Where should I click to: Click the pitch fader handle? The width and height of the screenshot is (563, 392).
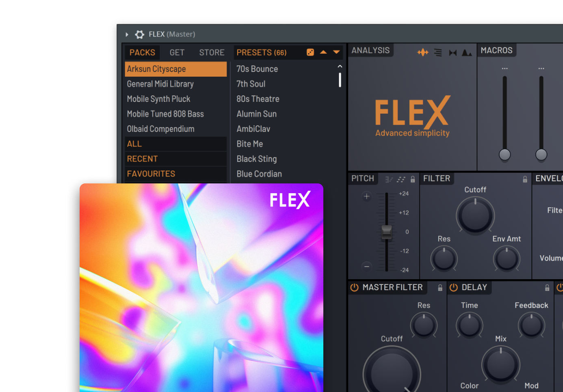387,233
